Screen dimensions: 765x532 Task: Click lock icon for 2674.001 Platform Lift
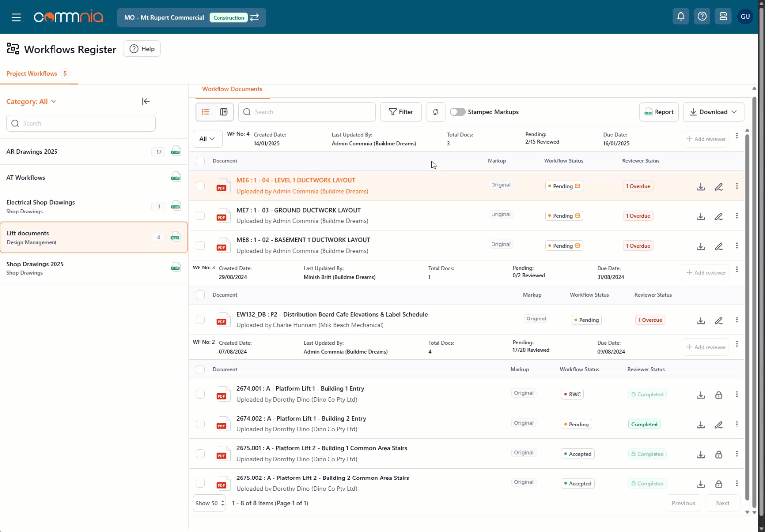[x=718, y=395]
